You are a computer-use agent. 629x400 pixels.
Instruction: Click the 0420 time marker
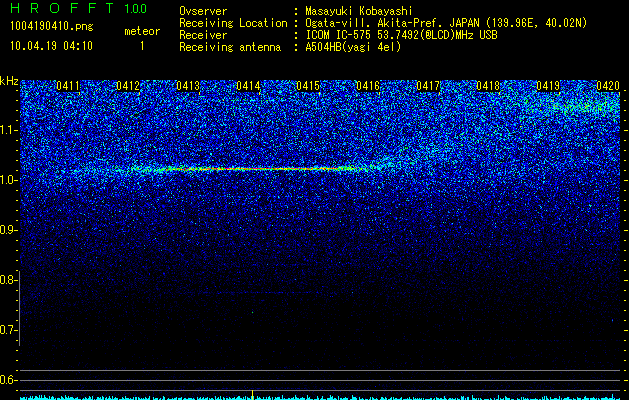[608, 85]
